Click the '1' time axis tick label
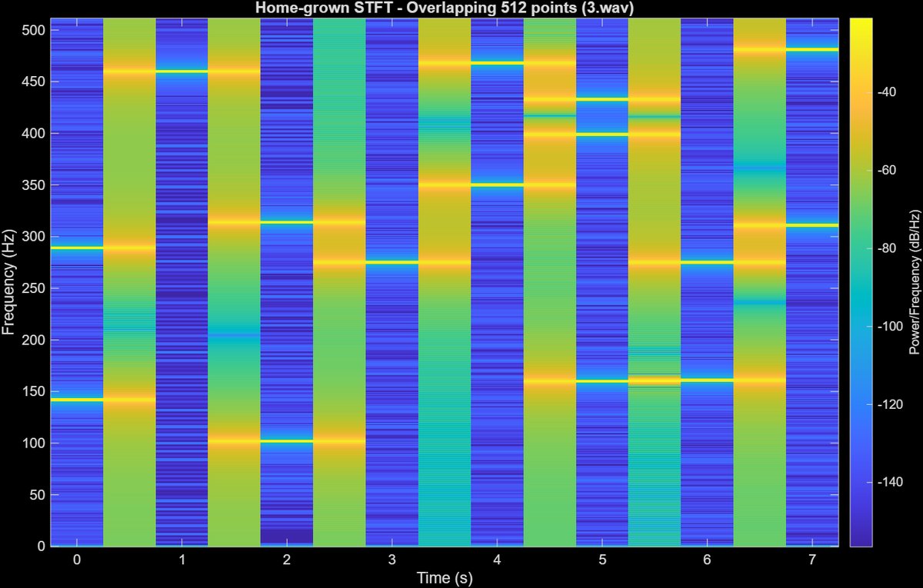The image size is (923, 588). [182, 560]
